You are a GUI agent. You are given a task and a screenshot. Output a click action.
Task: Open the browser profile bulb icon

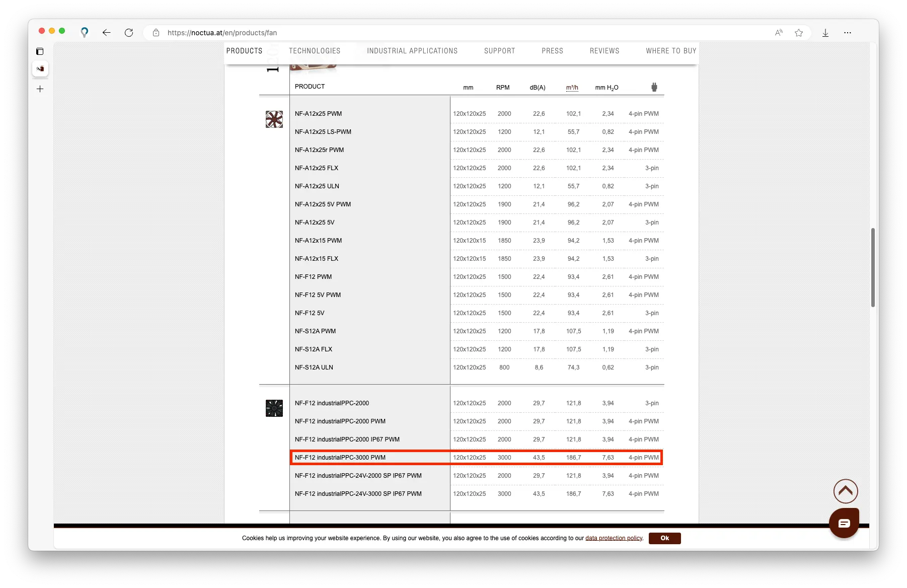tap(85, 33)
